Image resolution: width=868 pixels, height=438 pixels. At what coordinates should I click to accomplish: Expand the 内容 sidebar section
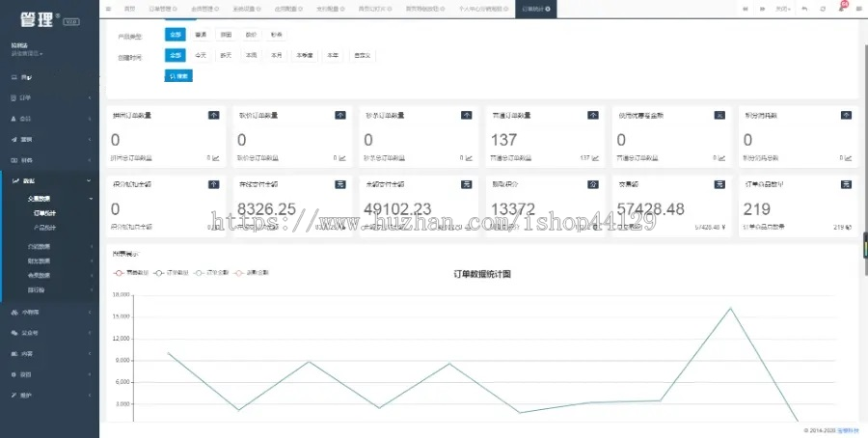pyautogui.click(x=50, y=354)
